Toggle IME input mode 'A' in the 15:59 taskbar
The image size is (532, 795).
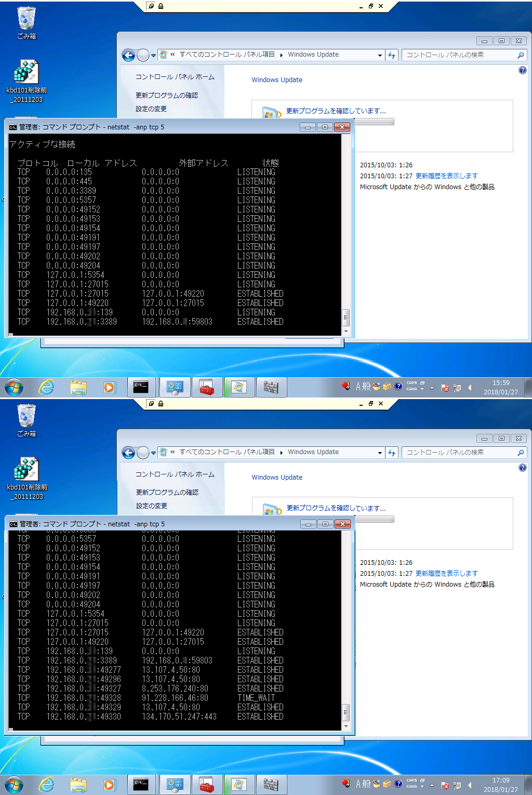[x=358, y=386]
